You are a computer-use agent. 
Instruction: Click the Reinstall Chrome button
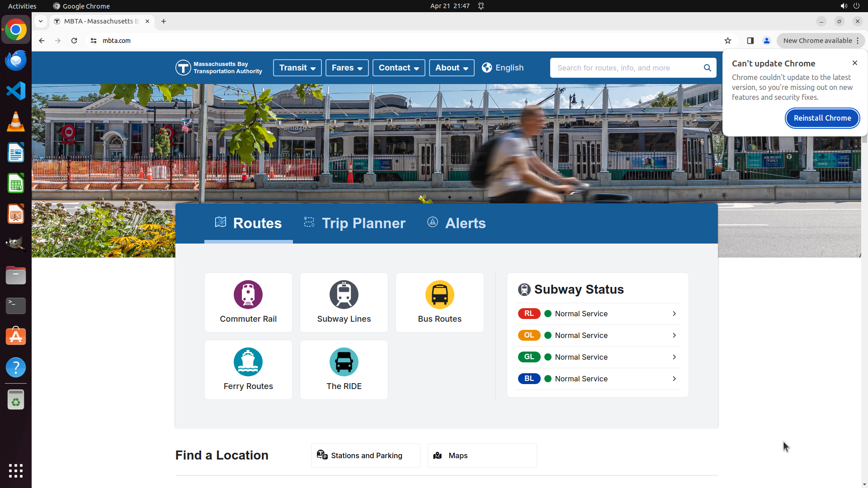coord(822,118)
